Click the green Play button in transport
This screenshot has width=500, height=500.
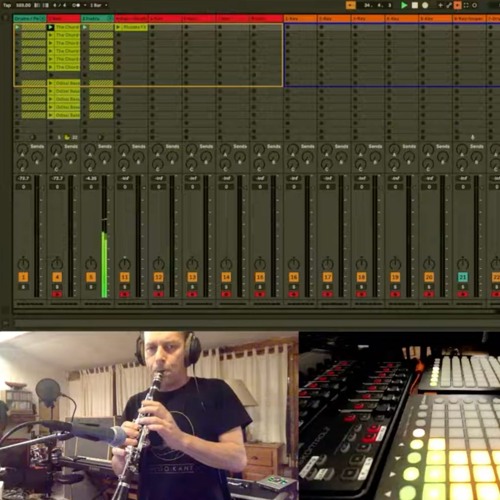point(404,5)
